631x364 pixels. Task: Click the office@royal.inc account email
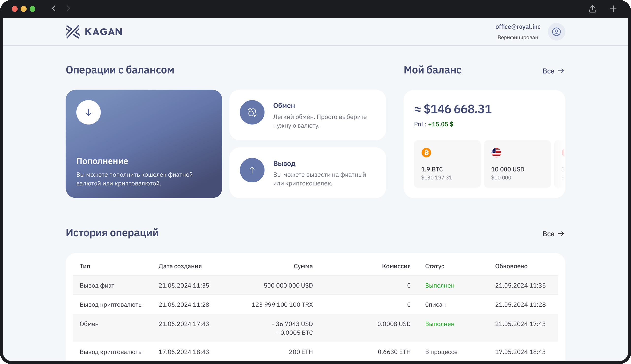tap(518, 27)
